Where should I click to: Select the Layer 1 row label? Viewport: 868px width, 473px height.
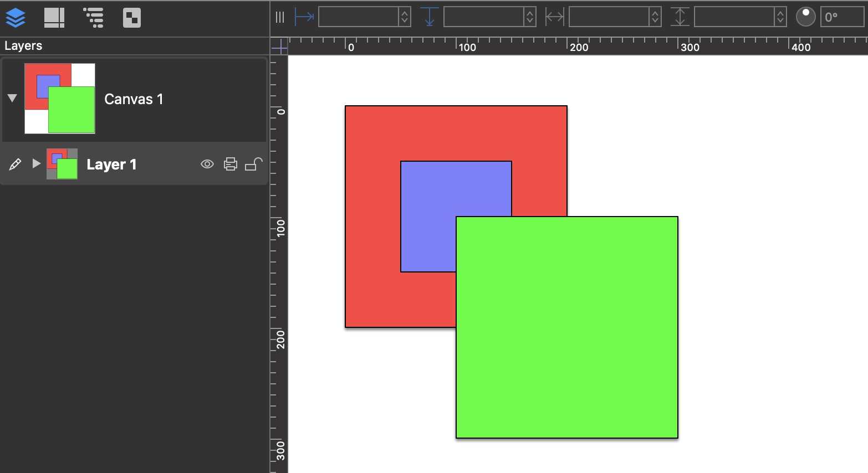pos(111,164)
